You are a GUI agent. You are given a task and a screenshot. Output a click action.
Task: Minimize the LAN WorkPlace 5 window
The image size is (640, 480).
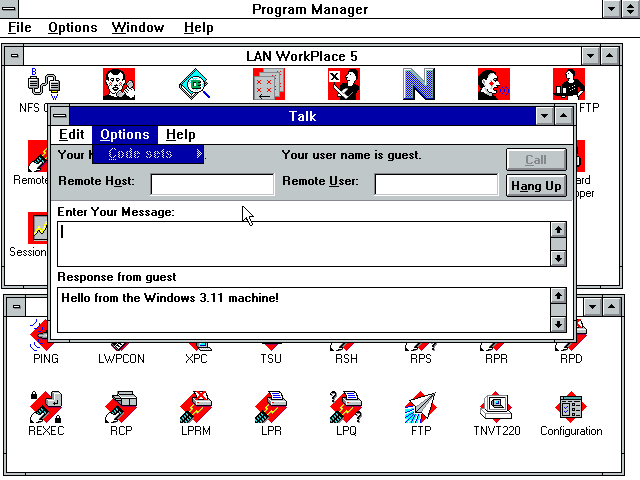(590, 56)
